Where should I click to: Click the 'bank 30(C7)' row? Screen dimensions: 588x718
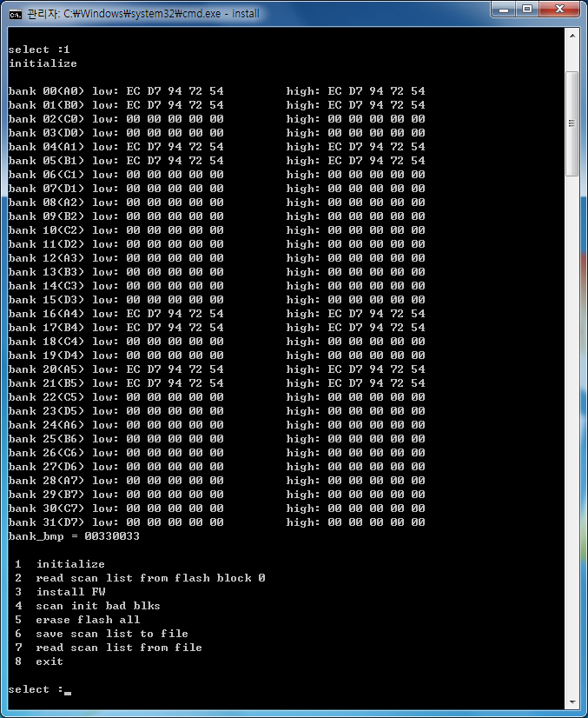tap(216, 509)
